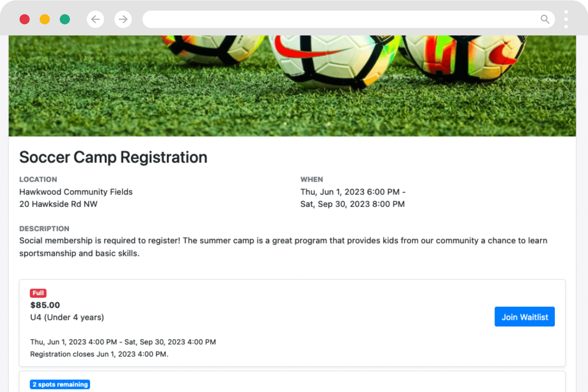
Task: Select the Hawkwood Community Fields location text
Action: [76, 192]
